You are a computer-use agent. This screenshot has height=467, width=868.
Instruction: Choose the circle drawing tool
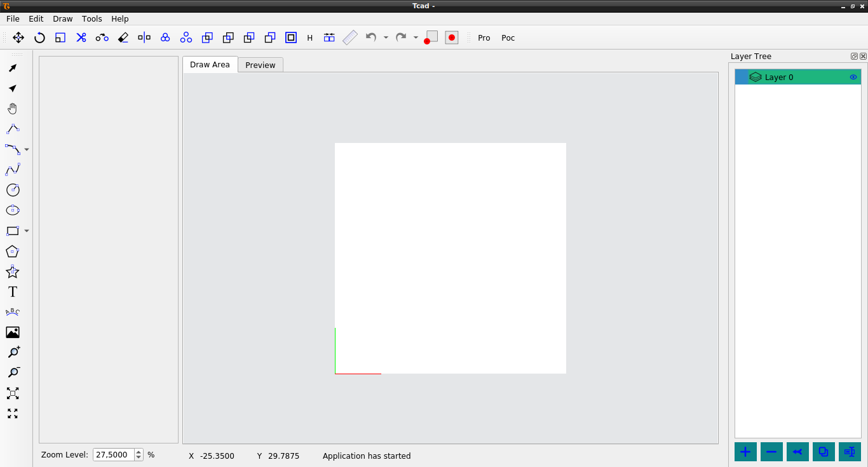pos(13,190)
